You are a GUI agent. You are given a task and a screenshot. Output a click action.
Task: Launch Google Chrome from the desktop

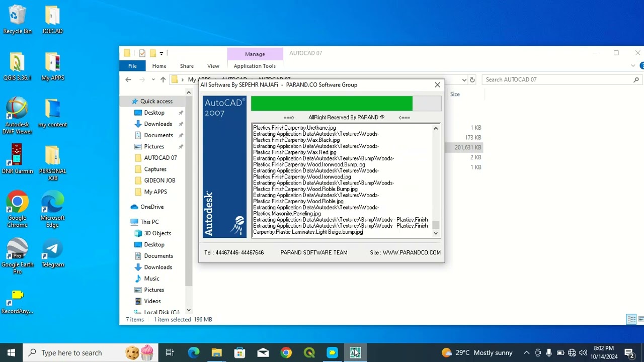17,209
